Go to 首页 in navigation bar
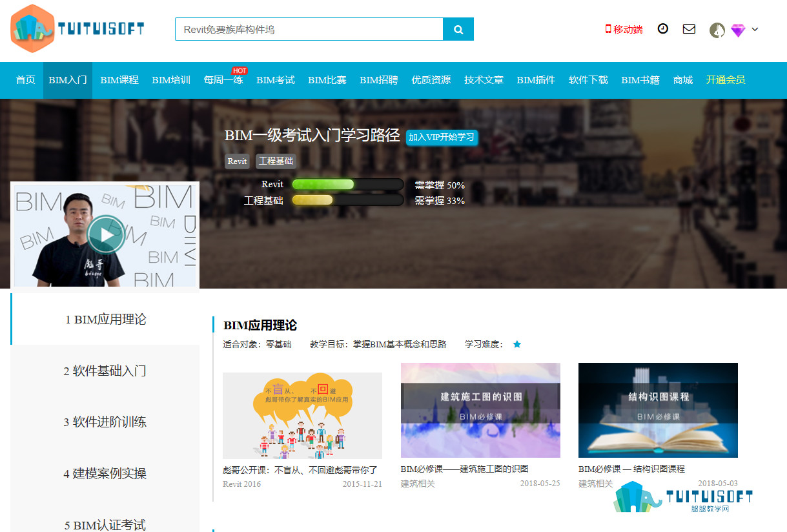787x532 pixels. pyautogui.click(x=26, y=80)
